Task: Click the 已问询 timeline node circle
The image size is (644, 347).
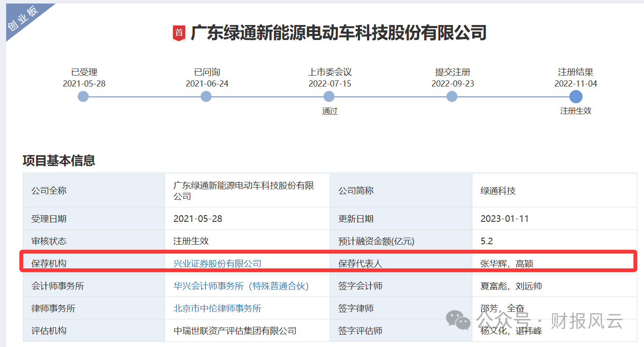Action: (x=206, y=97)
